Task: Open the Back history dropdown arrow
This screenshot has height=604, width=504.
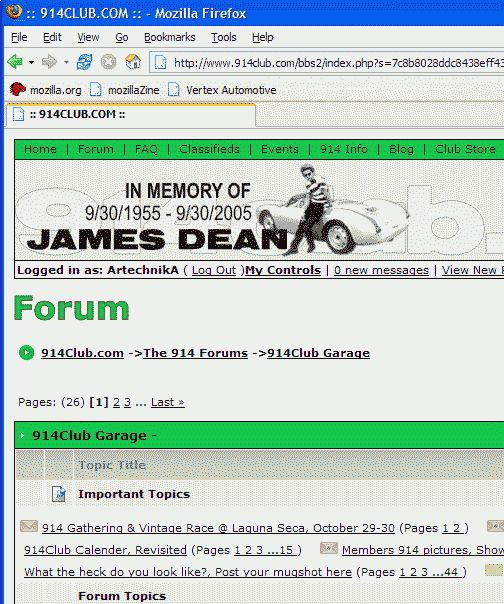Action: click(31, 62)
